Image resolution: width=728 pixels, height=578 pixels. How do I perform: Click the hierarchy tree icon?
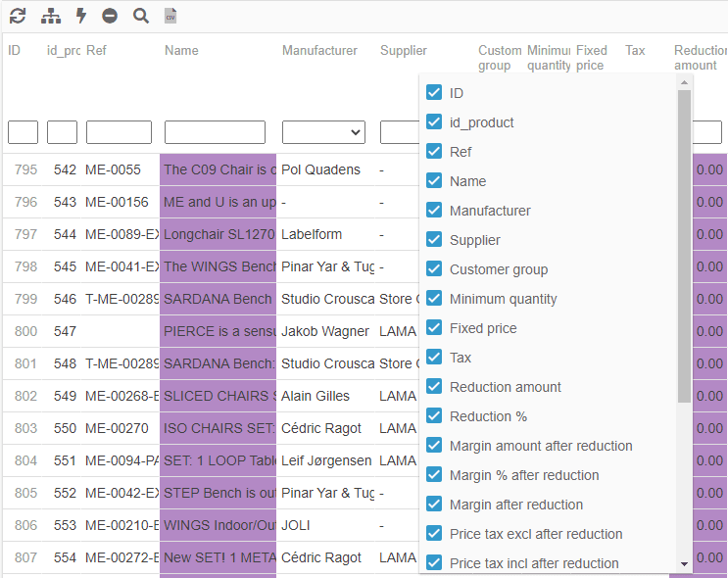[51, 16]
